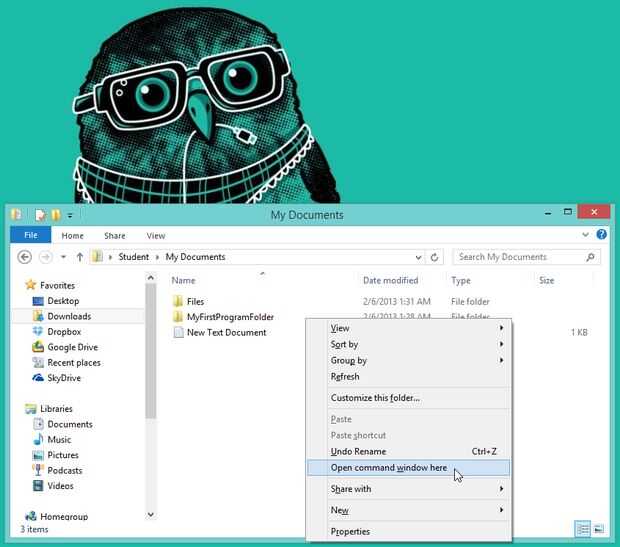The width and height of the screenshot is (620, 547).
Task: Click the navigation pane scrollbar thumb
Action: 150,351
